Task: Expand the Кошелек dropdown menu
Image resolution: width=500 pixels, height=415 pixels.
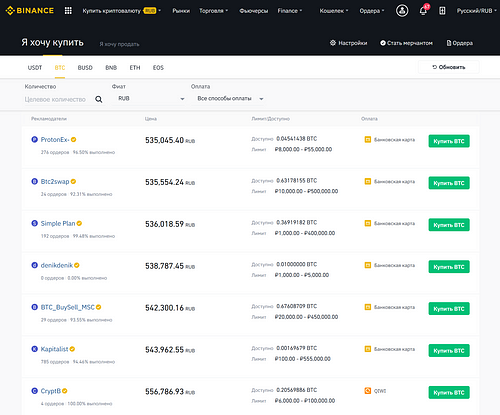Action: point(334,11)
